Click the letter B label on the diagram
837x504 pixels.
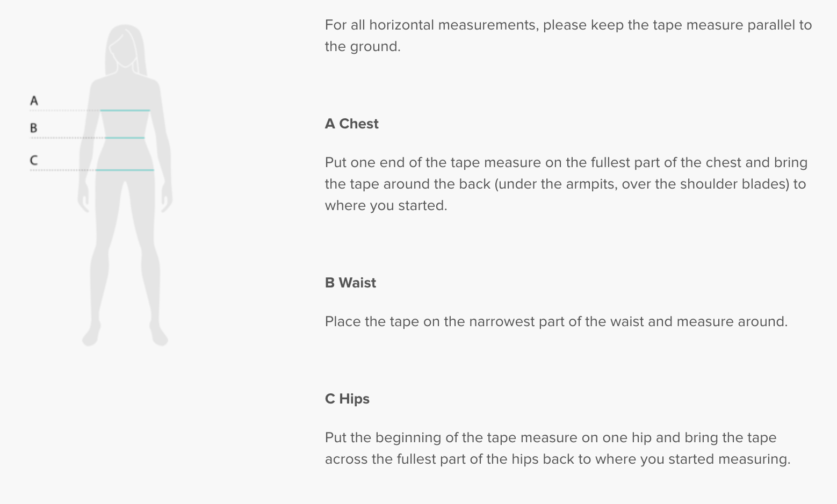click(x=34, y=128)
